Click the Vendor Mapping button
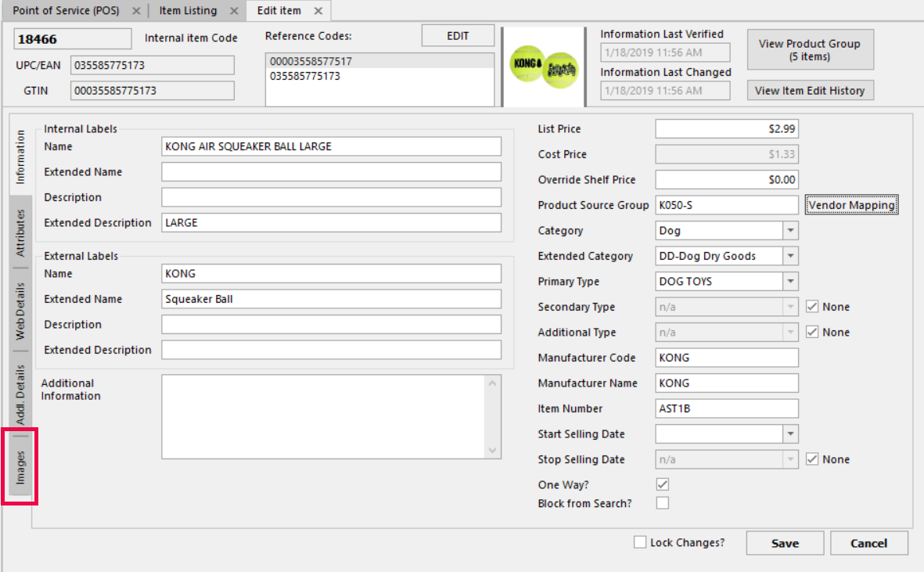The height and width of the screenshot is (572, 924). (851, 205)
